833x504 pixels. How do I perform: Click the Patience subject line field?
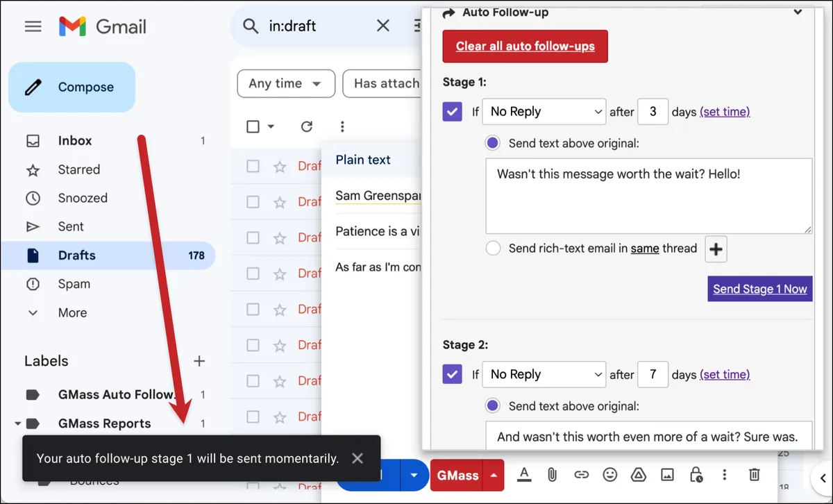[378, 231]
